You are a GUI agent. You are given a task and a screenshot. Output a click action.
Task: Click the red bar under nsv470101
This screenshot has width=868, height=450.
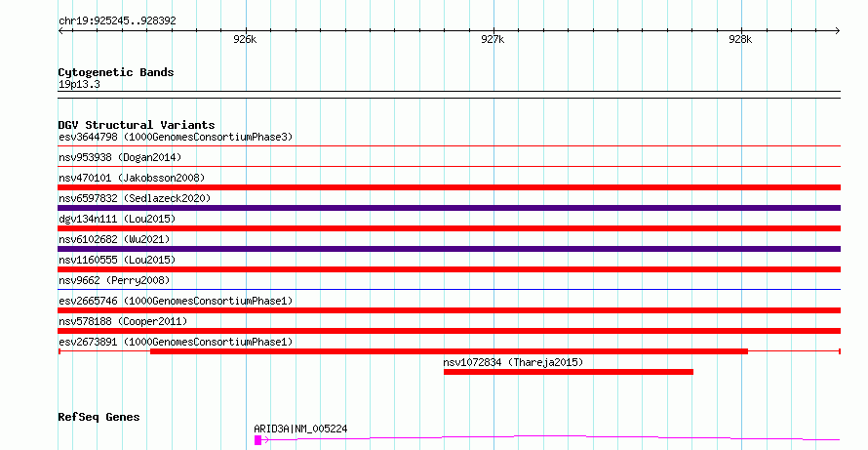pos(450,187)
